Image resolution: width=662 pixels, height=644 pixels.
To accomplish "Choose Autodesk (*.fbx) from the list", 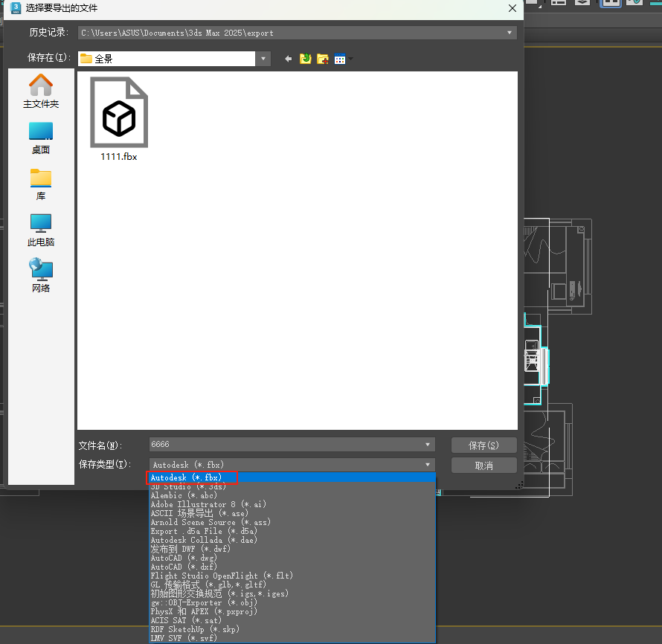I will [x=187, y=477].
